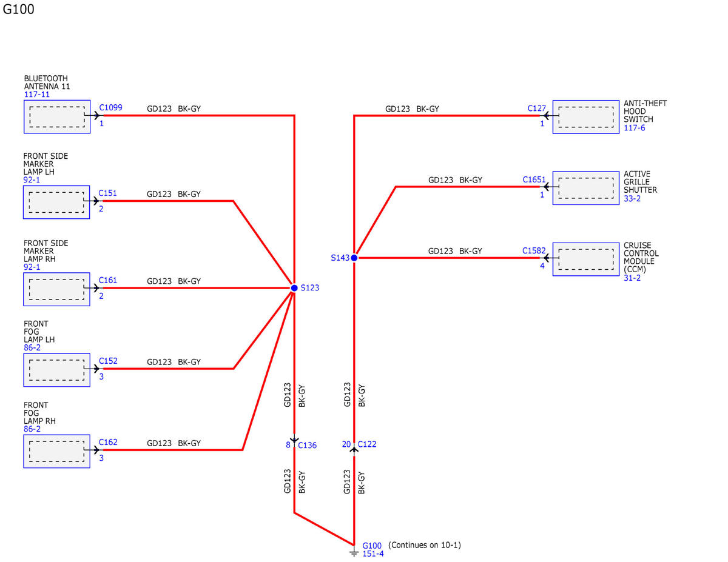Click connector label C1099
This screenshot has width=728, height=562.
111,108
